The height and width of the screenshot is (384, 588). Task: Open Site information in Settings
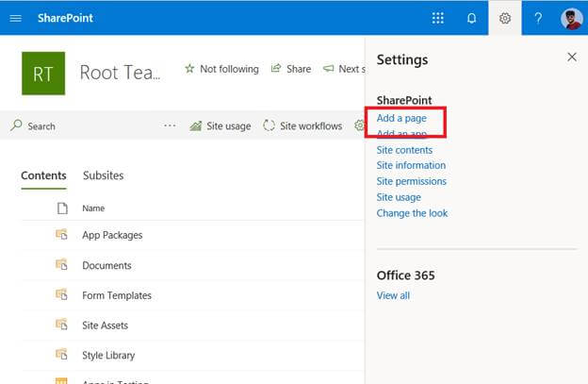click(x=411, y=165)
